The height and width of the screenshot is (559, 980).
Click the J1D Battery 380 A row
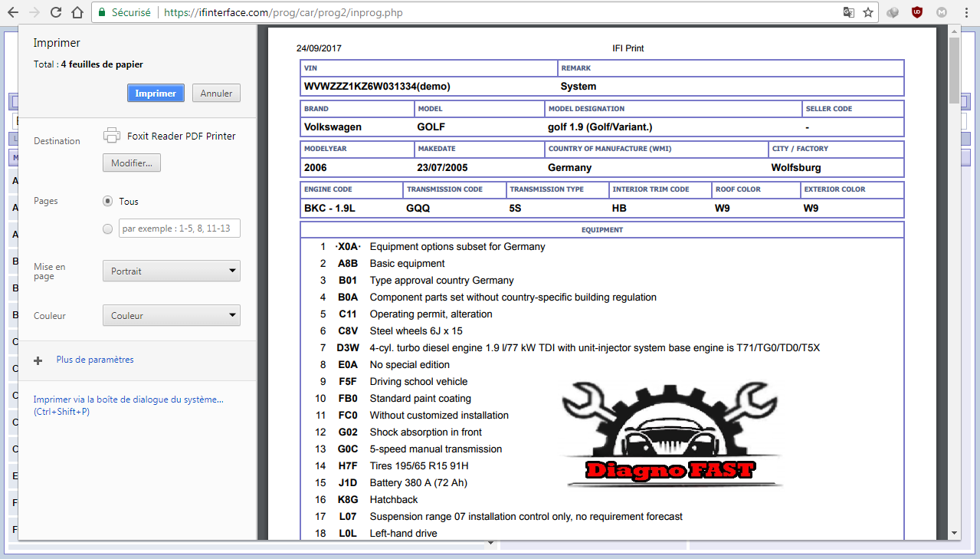tap(391, 483)
